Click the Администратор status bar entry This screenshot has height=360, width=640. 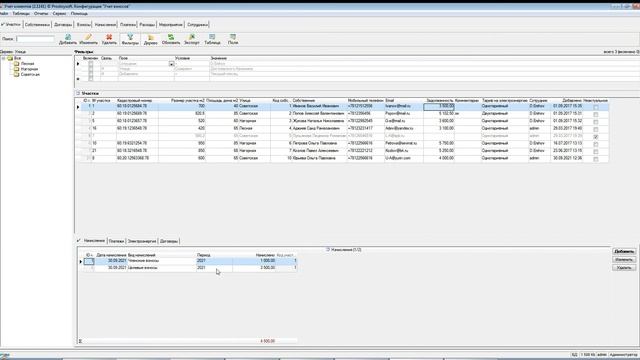pos(623,355)
